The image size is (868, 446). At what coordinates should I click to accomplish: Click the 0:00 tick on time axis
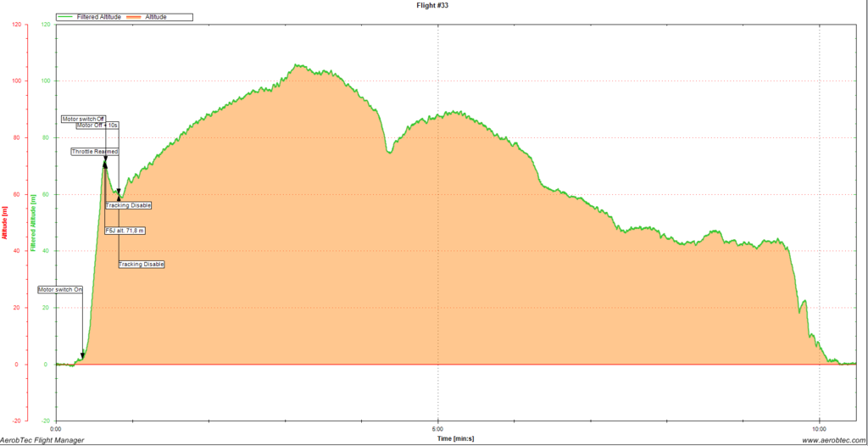[56, 429]
